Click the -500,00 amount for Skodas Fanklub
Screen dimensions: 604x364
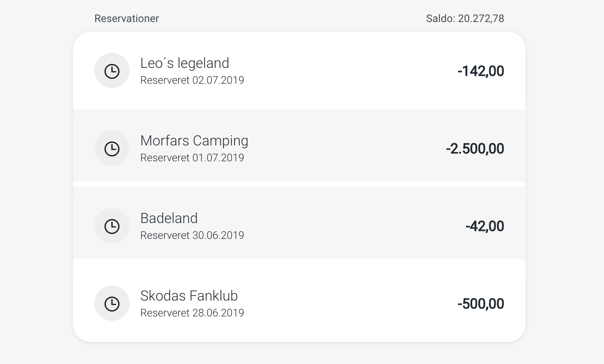pyautogui.click(x=480, y=303)
